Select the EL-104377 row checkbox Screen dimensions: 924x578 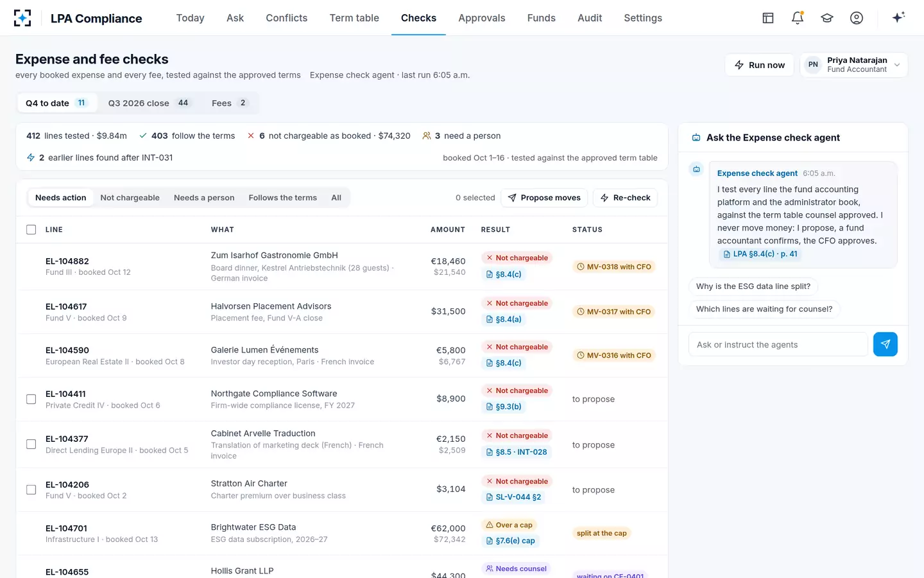pyautogui.click(x=31, y=444)
